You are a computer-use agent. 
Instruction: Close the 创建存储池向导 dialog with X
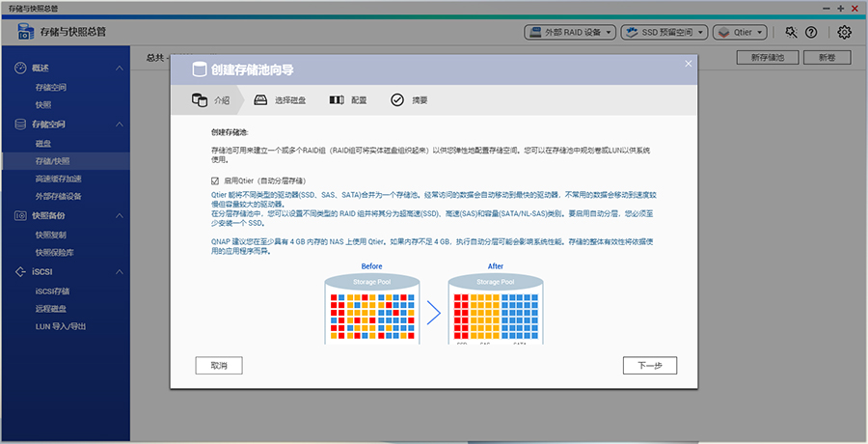tap(688, 64)
